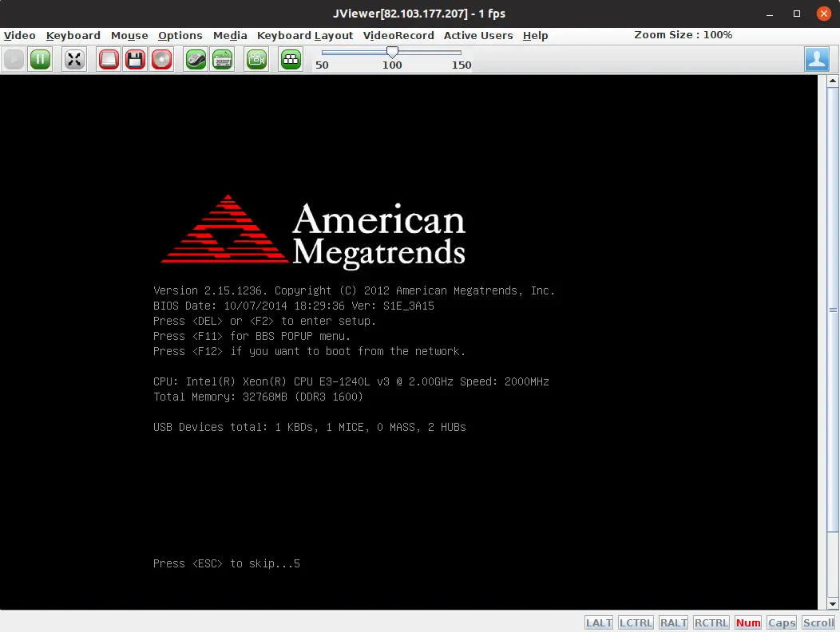The width and height of the screenshot is (840, 632).
Task: Start video recording of the session
Action: [256, 59]
